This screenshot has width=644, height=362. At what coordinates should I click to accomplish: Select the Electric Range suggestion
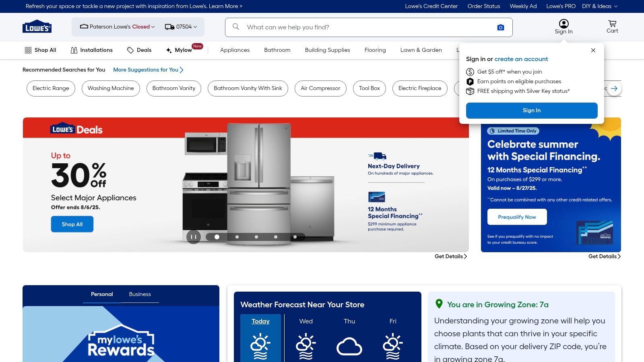pyautogui.click(x=51, y=88)
